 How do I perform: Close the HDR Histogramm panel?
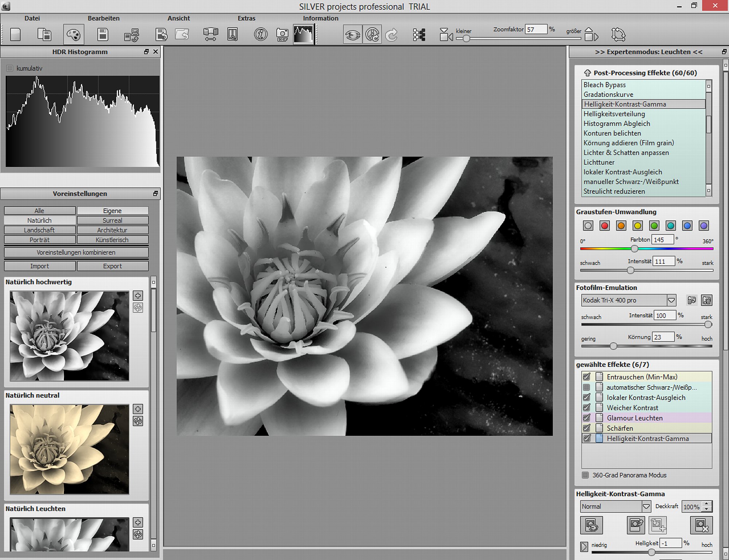click(156, 52)
